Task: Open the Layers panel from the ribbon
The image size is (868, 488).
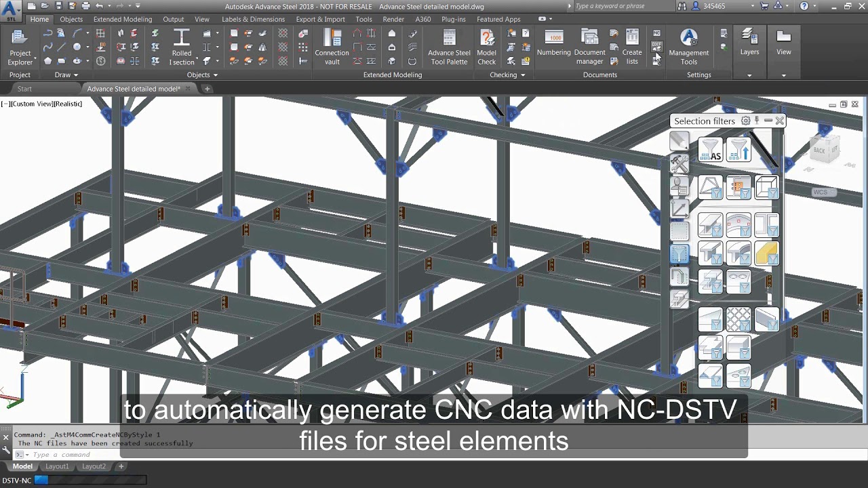Action: tap(749, 45)
